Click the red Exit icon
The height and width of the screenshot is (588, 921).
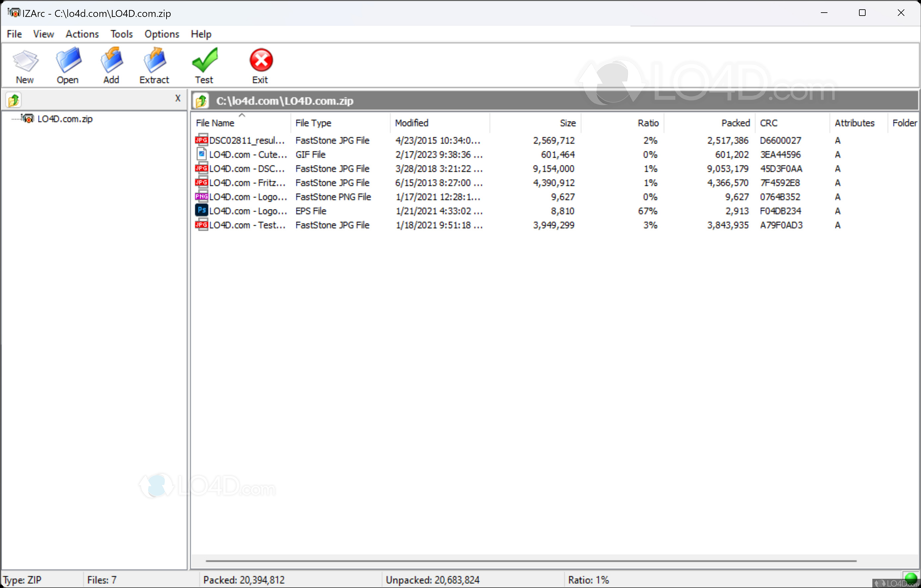(261, 60)
